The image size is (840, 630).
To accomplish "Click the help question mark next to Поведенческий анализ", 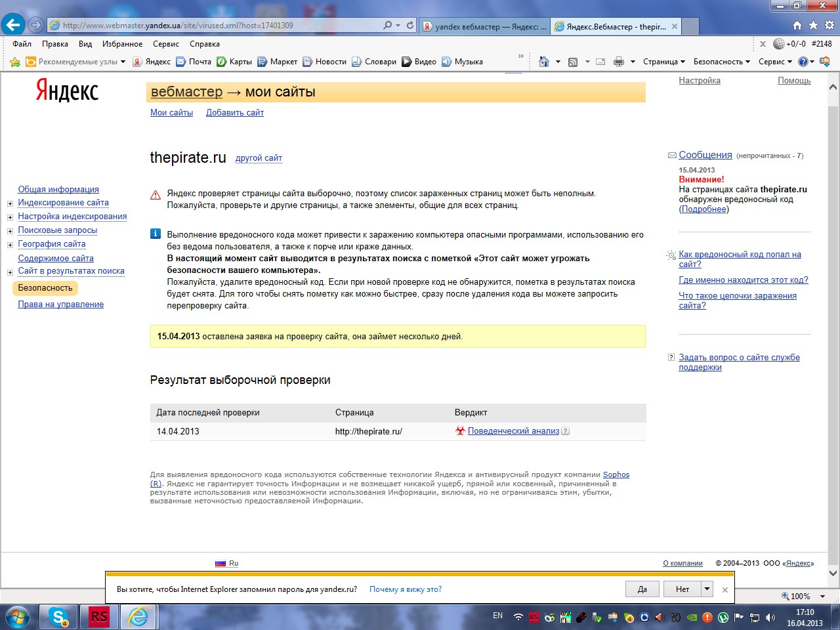I will (566, 431).
